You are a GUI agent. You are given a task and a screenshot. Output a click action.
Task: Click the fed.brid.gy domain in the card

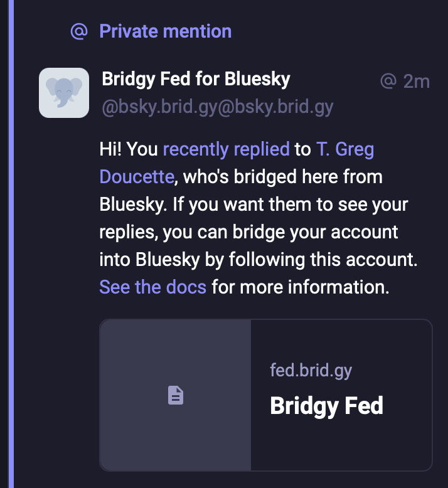(x=311, y=369)
